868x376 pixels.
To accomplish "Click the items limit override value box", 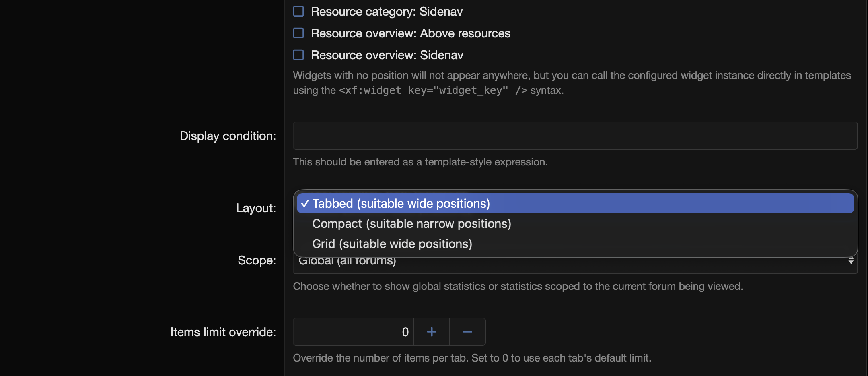I will click(353, 331).
